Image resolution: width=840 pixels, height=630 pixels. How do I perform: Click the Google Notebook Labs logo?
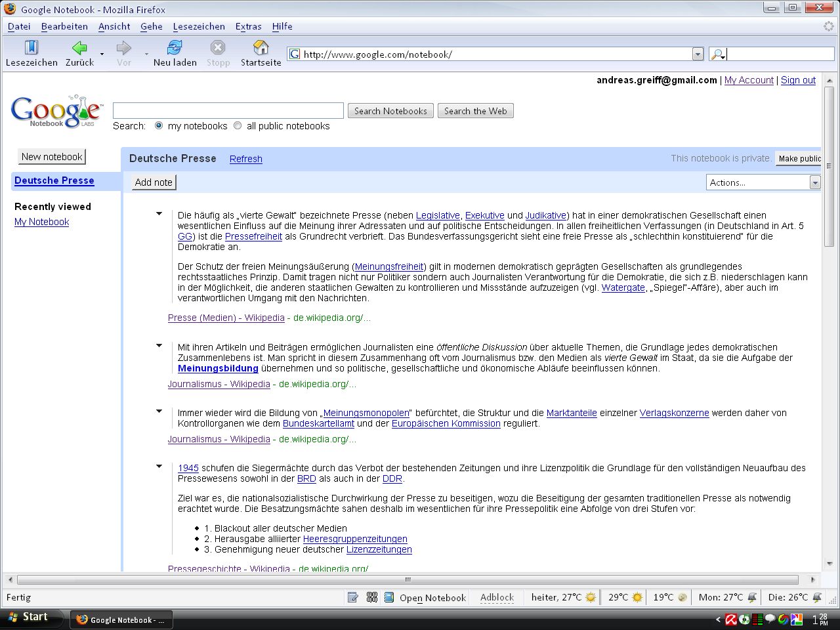pos(56,112)
